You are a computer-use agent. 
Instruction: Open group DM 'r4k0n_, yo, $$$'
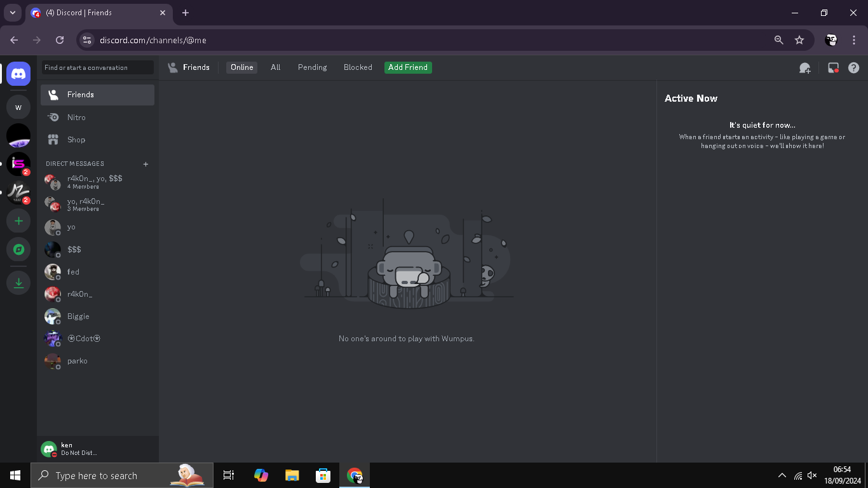click(x=97, y=182)
